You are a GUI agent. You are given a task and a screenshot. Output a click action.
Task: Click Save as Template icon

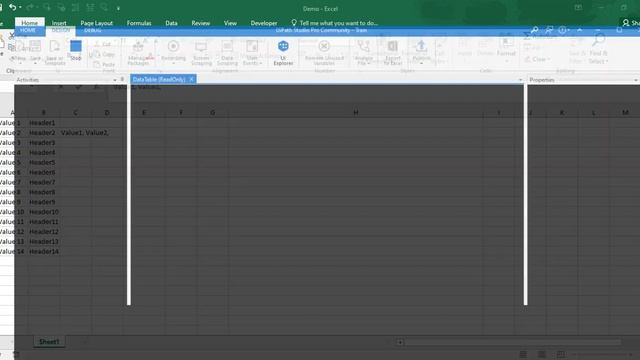pyautogui.click(x=55, y=46)
